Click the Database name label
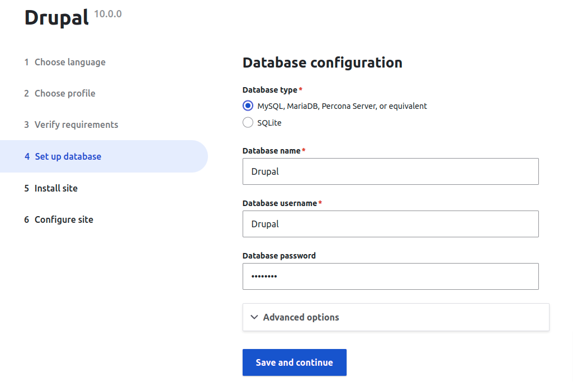The image size is (573, 392). click(272, 151)
